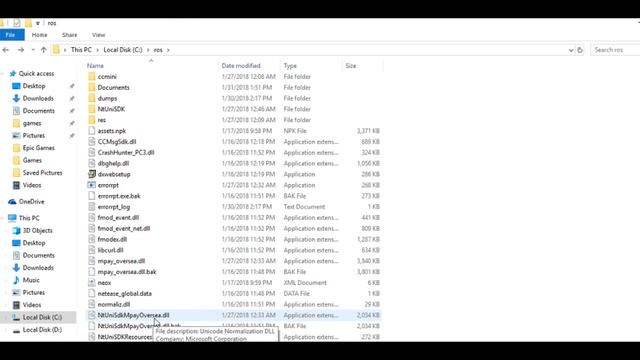This screenshot has width=640, height=360.
Task: Click the dumps folder icon
Action: (92, 98)
